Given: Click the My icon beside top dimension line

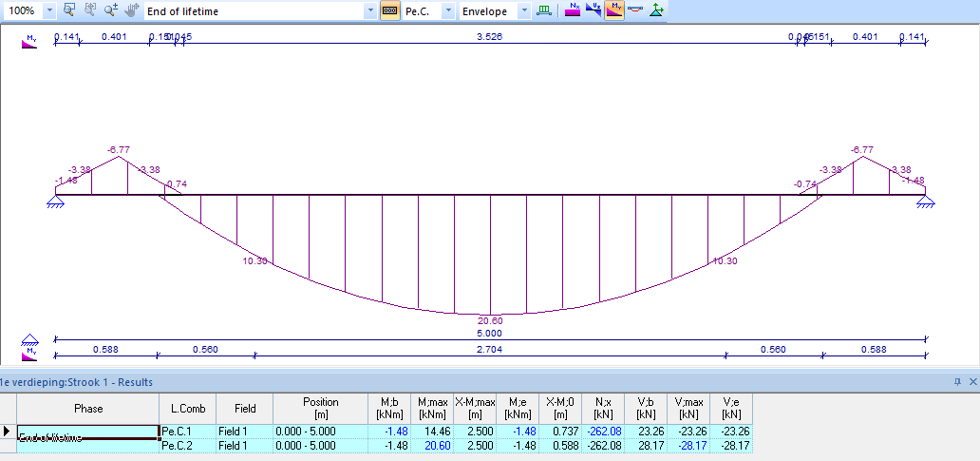Looking at the screenshot, I should 29,42.
